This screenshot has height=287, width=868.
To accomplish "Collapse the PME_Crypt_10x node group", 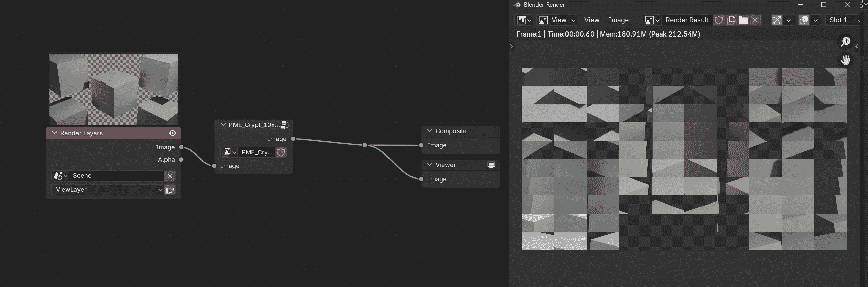I will pos(223,125).
